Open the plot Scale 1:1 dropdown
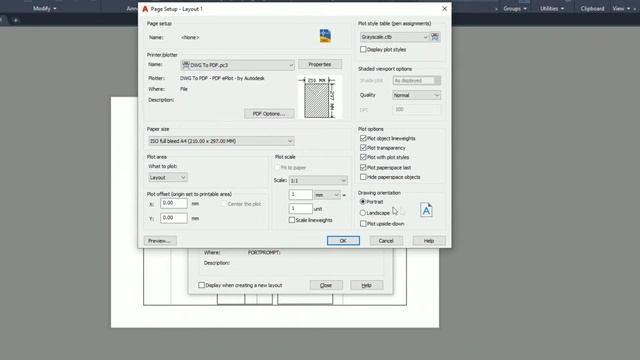Image resolution: width=640 pixels, height=360 pixels. pyautogui.click(x=318, y=180)
